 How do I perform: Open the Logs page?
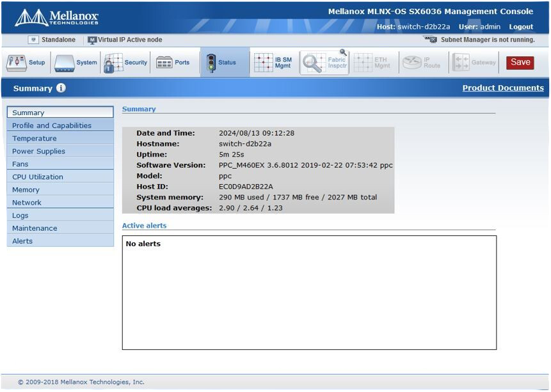tap(60, 216)
